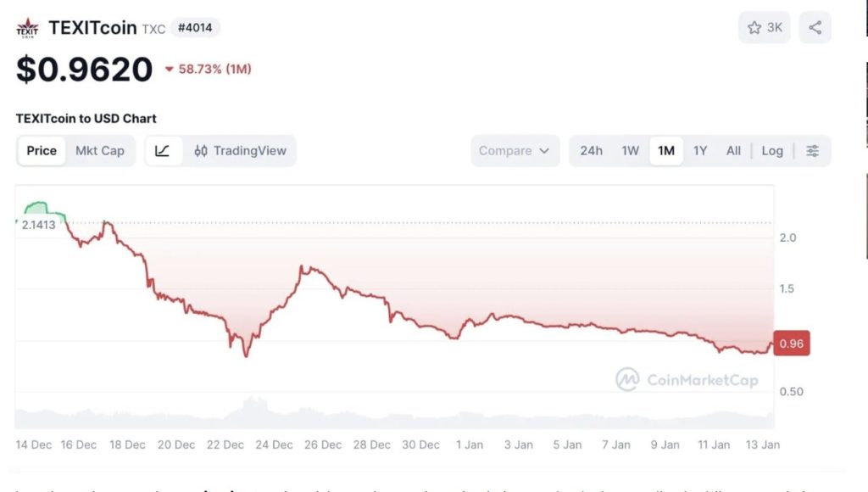This screenshot has width=868, height=492.
Task: Expand the Compare dropdown
Action: point(515,151)
